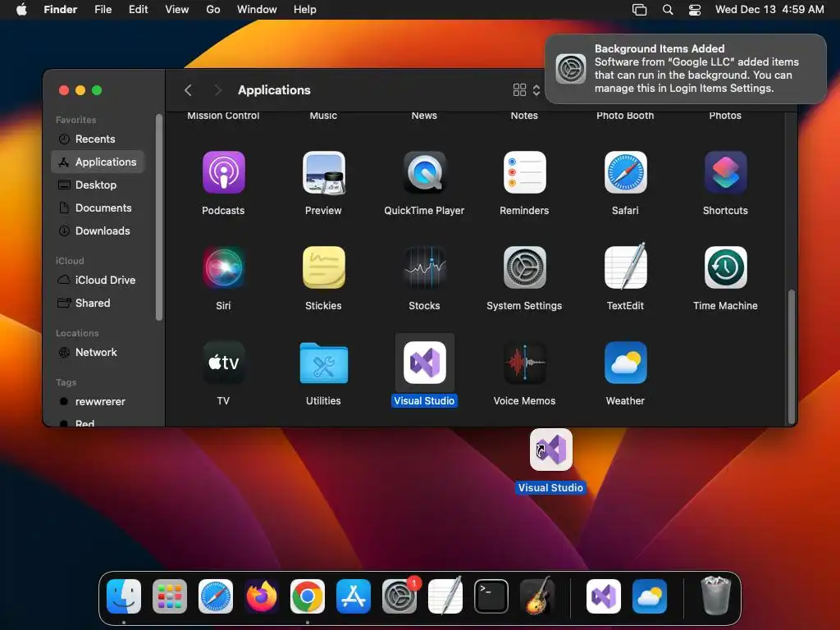The height and width of the screenshot is (630, 840).
Task: Open Visual Studio from the Dock
Action: pos(604,596)
